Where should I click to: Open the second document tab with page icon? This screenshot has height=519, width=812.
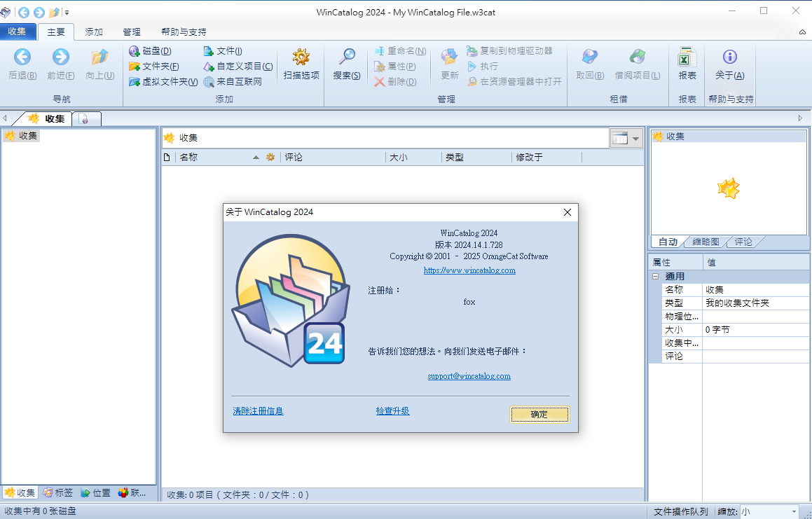click(86, 118)
